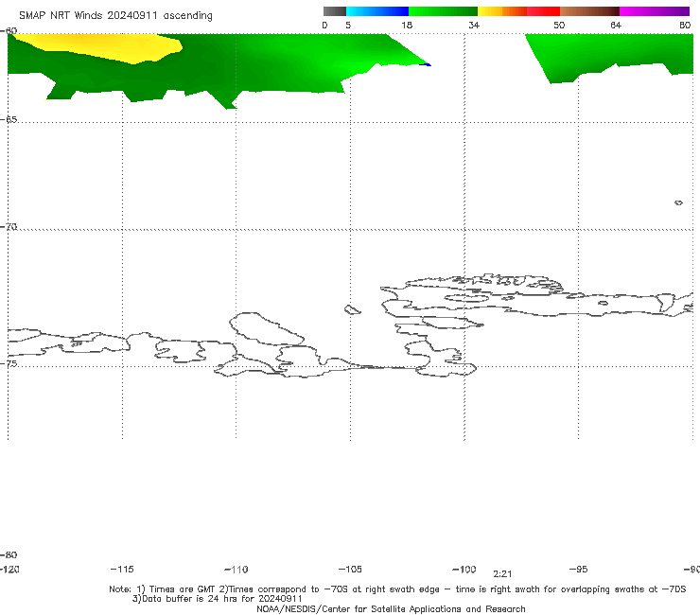Click the -80 latitude label
This screenshot has height=615, width=700.
click(9, 554)
